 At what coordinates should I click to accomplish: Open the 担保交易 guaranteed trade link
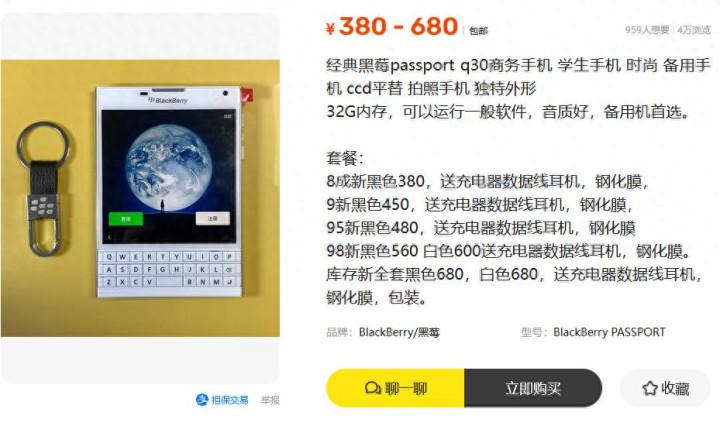click(222, 400)
